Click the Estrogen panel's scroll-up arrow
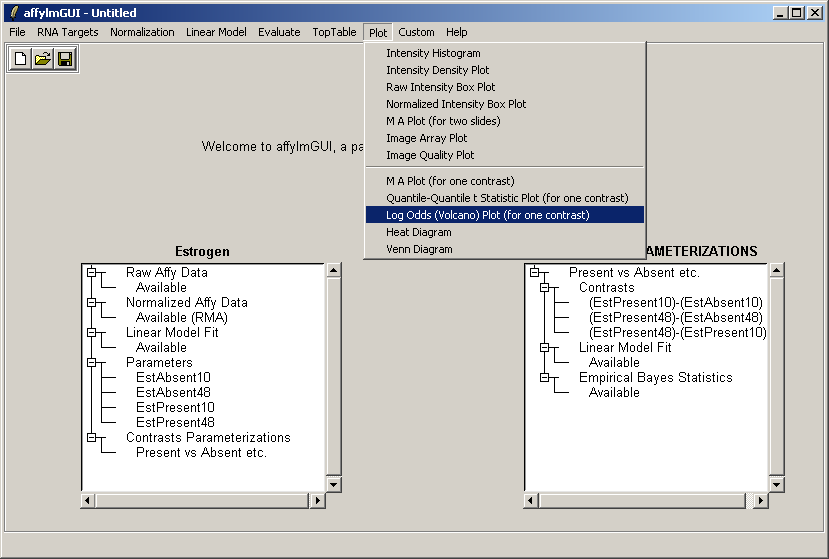The height and width of the screenshot is (559, 829). pos(334,270)
